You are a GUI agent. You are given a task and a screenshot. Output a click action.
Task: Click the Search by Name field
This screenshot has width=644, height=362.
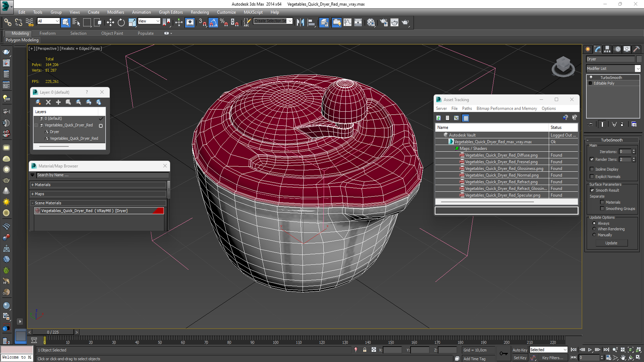[102, 175]
